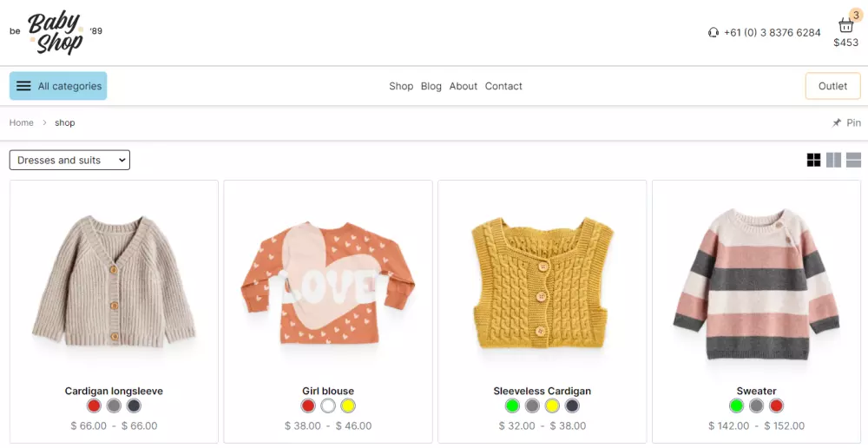Viewport: 868px width, 448px height.
Task: Select red color for Cardigan longsleeve
Action: pyautogui.click(x=94, y=406)
